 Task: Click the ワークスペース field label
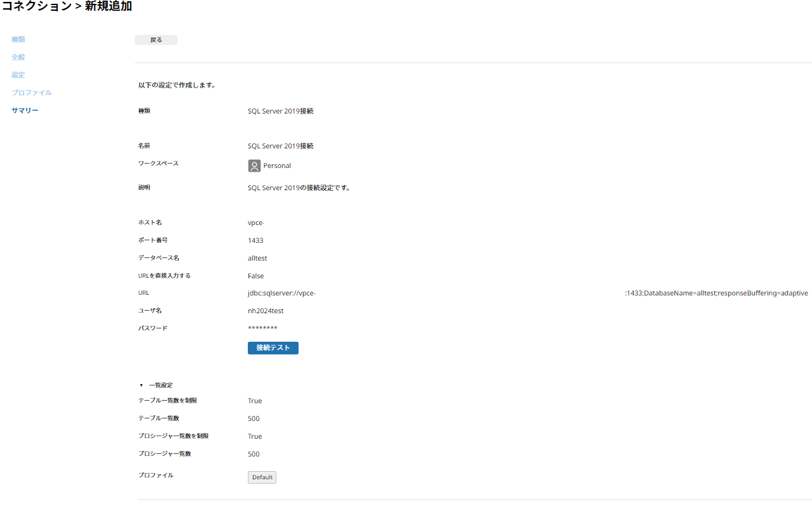158,164
